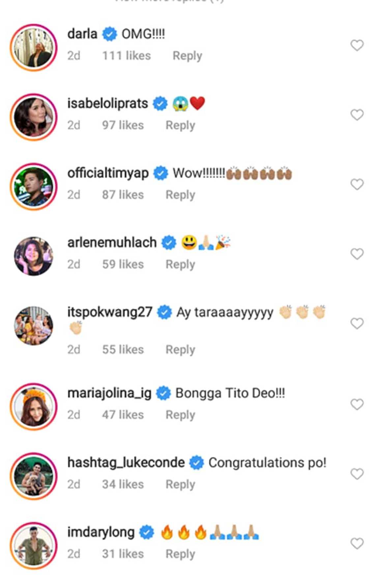The image size is (369, 588).
Task: Click the verified badge next to arlenemuhlach
Action: click(x=168, y=242)
